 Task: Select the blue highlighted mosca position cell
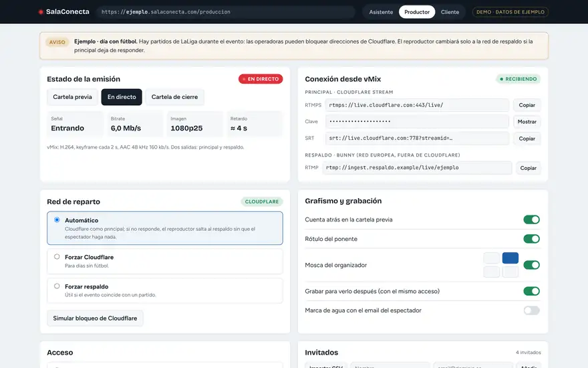[x=510, y=258]
